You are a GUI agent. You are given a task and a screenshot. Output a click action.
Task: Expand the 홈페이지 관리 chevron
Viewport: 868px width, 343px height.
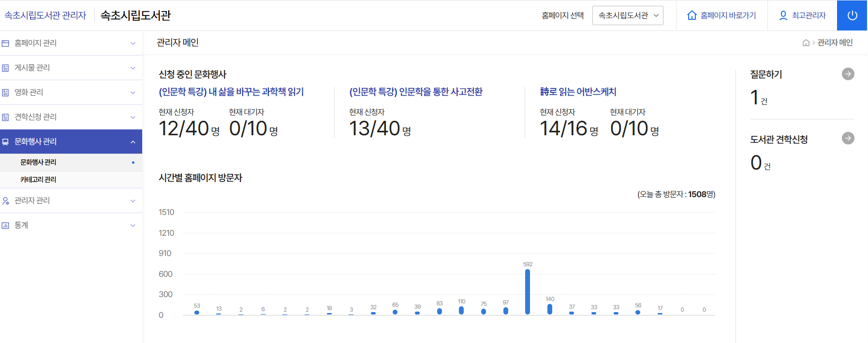[x=132, y=43]
